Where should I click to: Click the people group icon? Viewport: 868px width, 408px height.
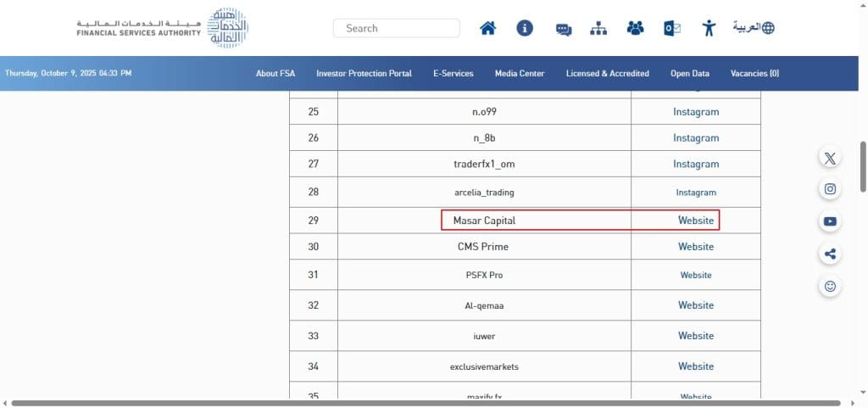635,28
